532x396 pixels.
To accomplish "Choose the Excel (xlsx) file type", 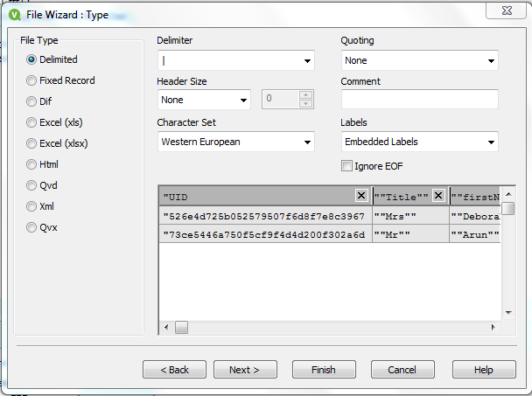I will point(31,143).
